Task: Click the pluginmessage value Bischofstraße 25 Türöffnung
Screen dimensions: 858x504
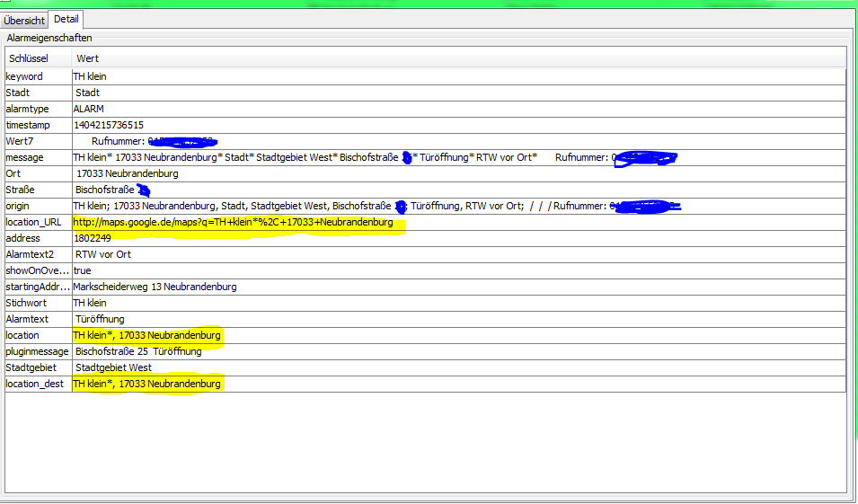Action: (138, 351)
